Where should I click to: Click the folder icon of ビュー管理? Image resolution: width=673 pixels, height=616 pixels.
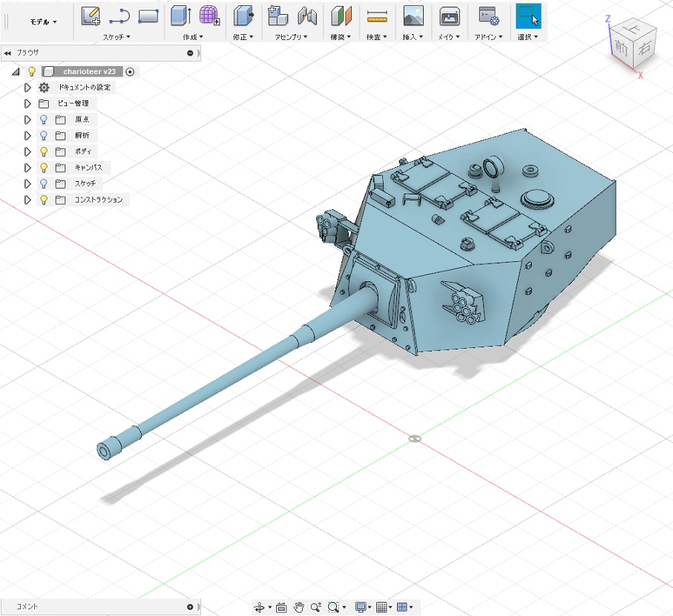[44, 103]
